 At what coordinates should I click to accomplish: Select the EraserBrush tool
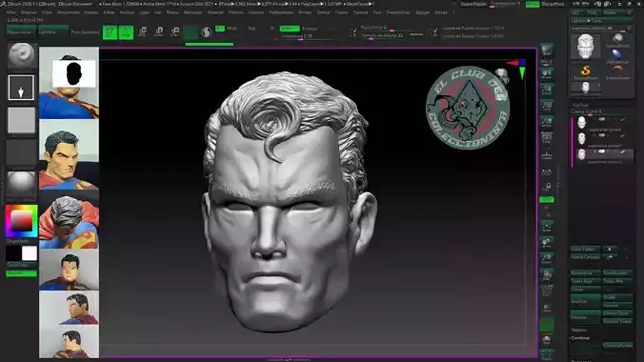pos(617,71)
